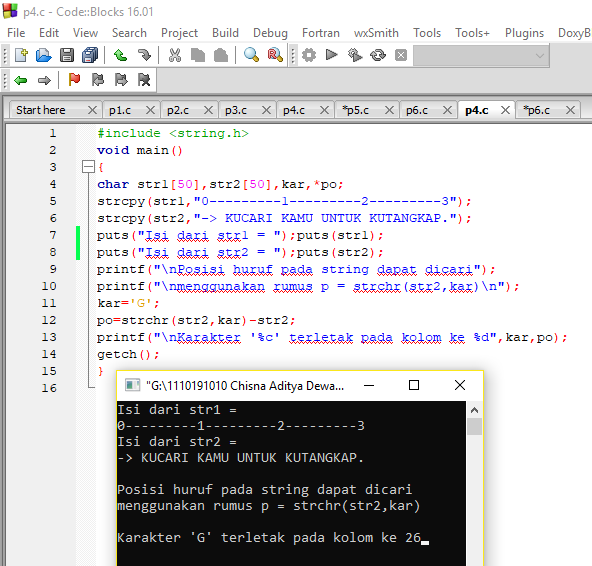Jump back with the green left arrow

[21, 80]
